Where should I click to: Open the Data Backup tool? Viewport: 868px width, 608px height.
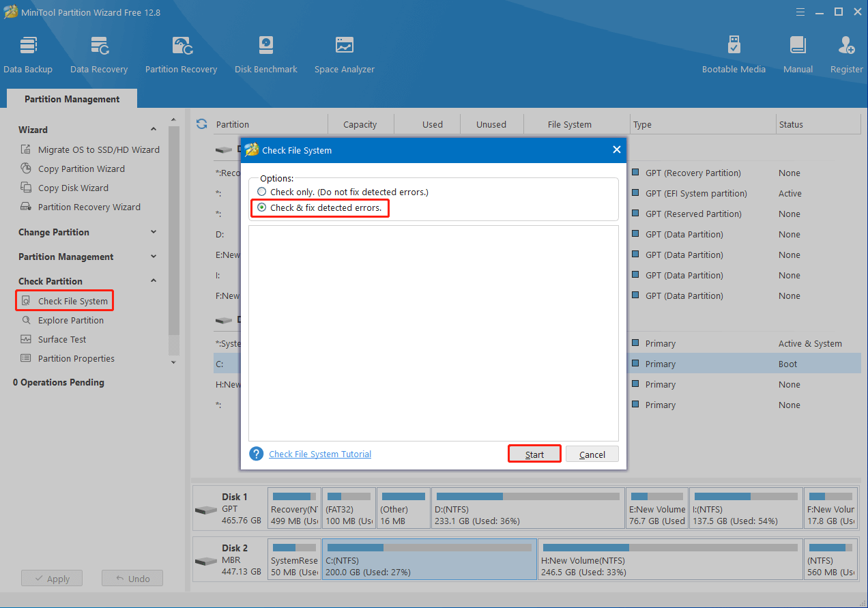[x=28, y=53]
